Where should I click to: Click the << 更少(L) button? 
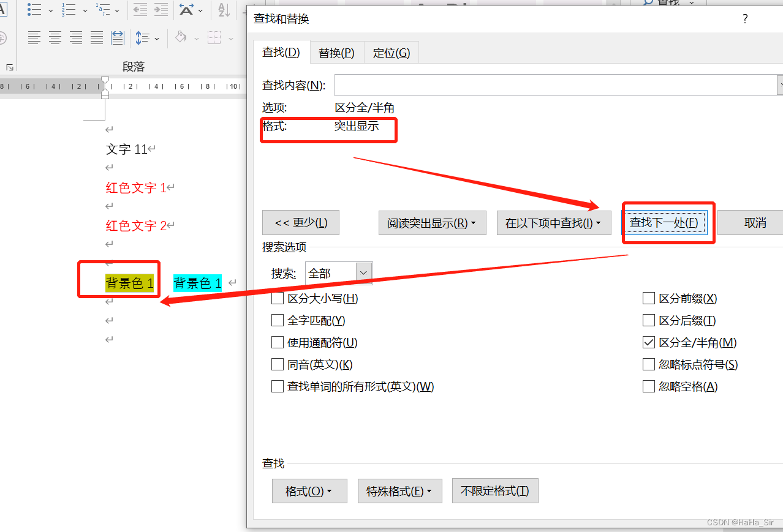301,223
